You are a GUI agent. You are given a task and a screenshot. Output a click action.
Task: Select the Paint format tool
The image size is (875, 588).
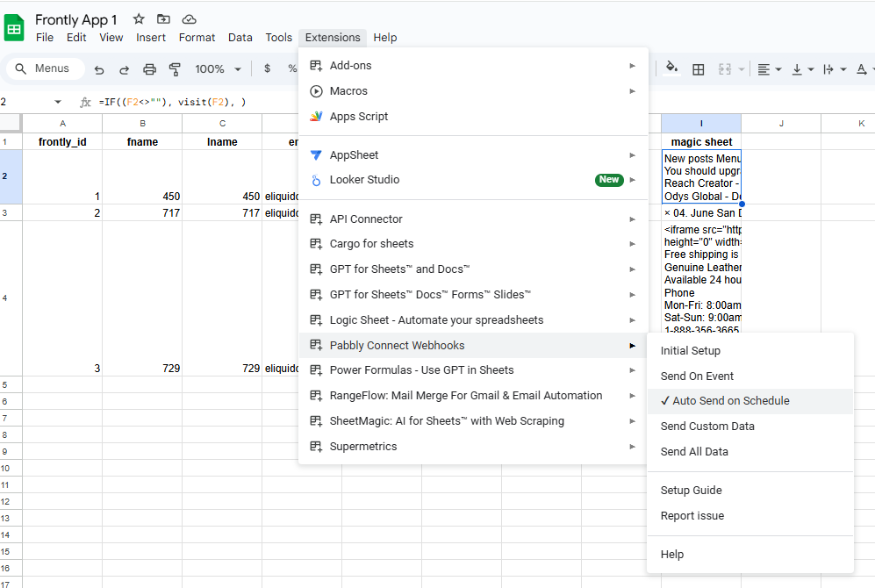175,69
